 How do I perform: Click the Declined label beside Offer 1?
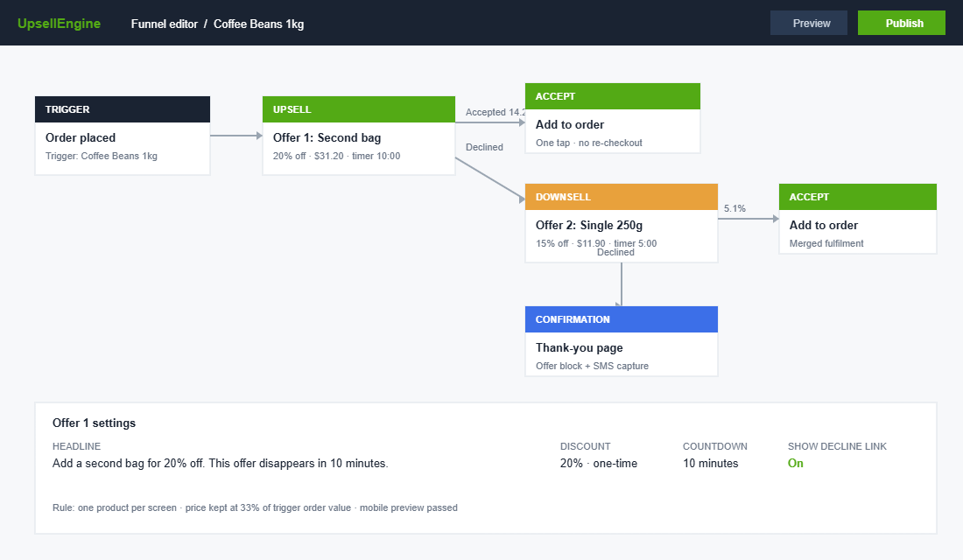484,147
